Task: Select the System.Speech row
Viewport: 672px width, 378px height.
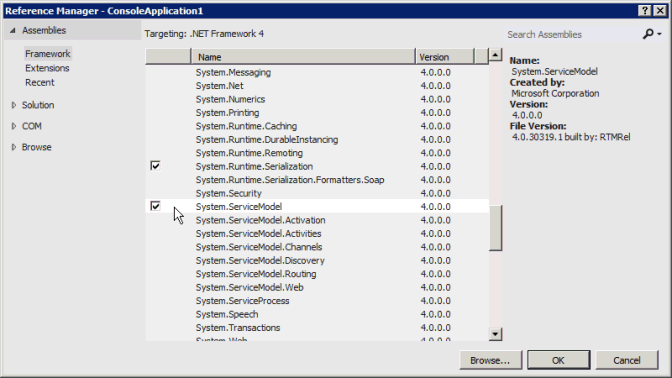Action: (x=317, y=314)
